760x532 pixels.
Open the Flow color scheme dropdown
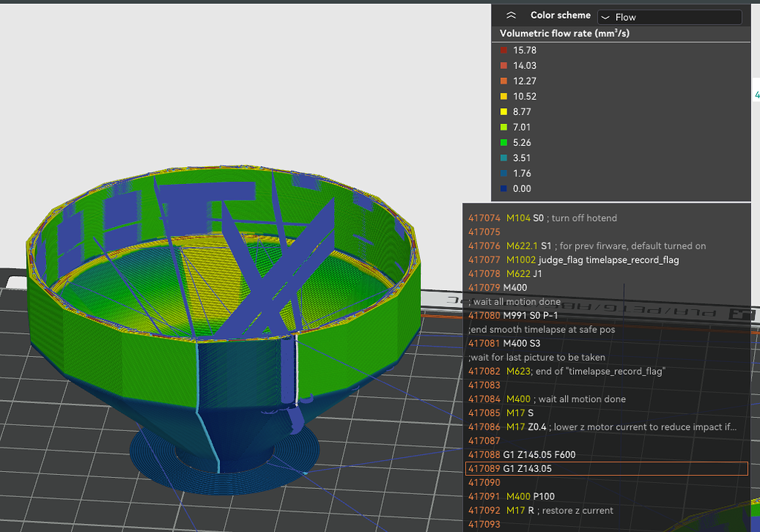[669, 17]
